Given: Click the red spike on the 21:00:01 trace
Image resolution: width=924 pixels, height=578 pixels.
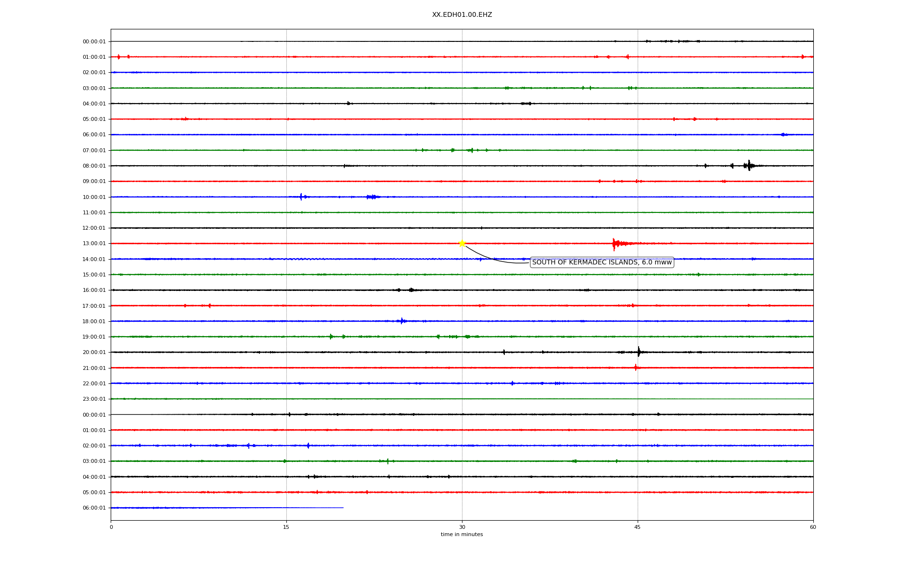Looking at the screenshot, I should tap(636, 368).
